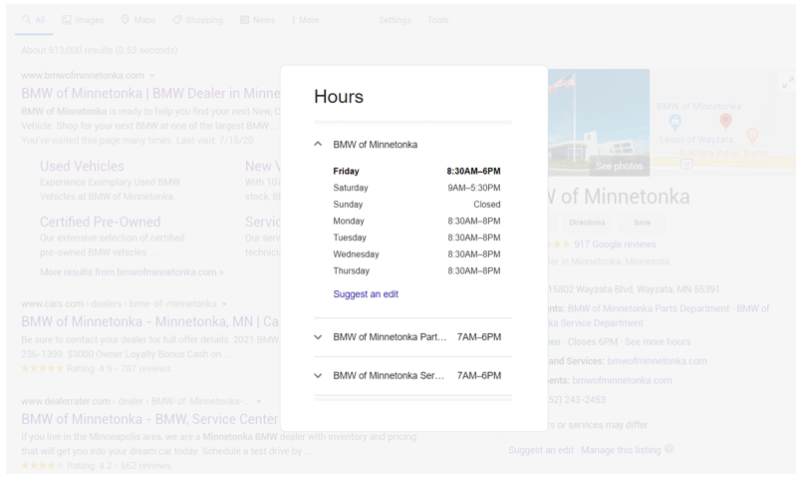This screenshot has width=804, height=480.
Task: Click the Lexus of Wayzata map marker
Action: 675,122
